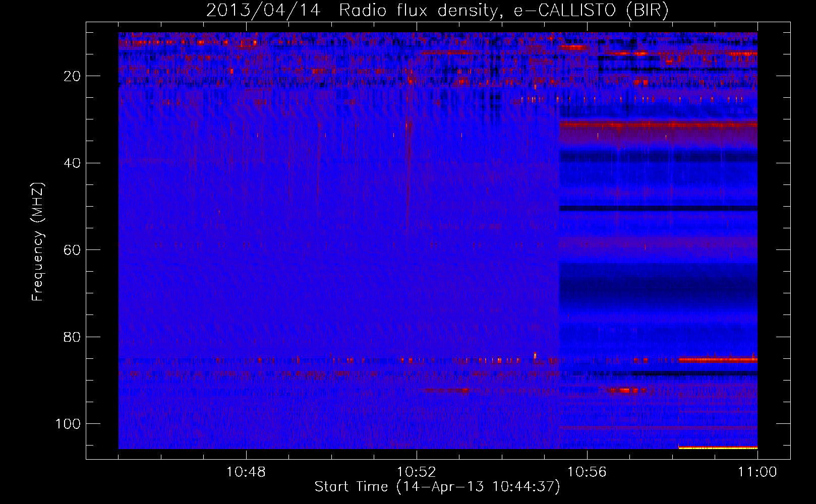Click the 40 frequency tick label

click(x=72, y=163)
